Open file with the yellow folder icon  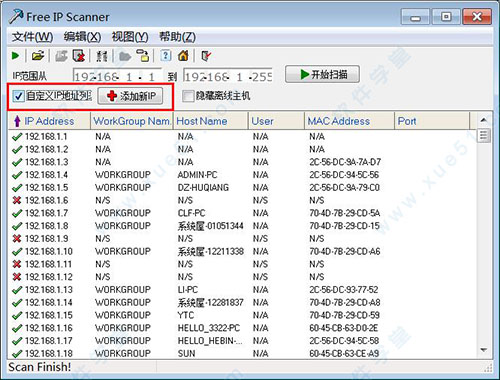(x=38, y=56)
